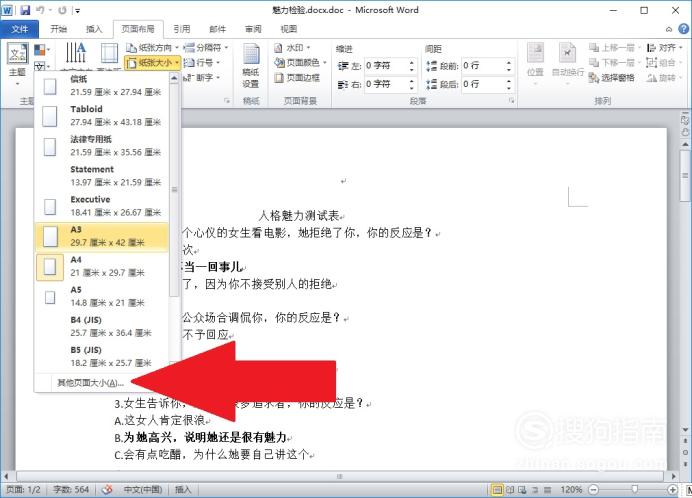
Task: Open the 纸张大小 paper size dropdown
Action: coord(153,63)
